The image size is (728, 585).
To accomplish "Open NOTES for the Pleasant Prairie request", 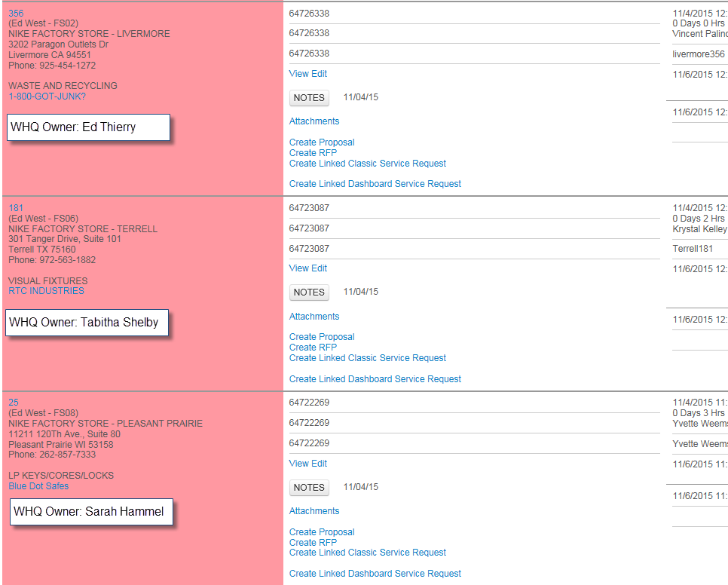I will click(309, 488).
